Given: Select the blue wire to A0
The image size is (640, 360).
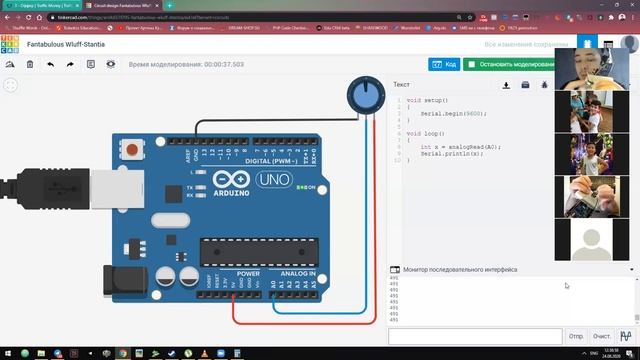Looking at the screenshot, I should [319, 313].
